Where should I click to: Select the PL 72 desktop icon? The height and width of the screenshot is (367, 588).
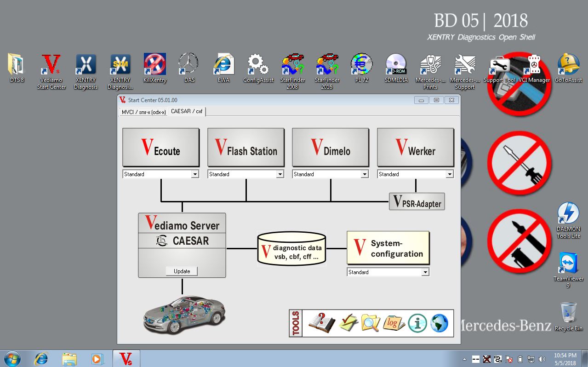[x=361, y=68]
